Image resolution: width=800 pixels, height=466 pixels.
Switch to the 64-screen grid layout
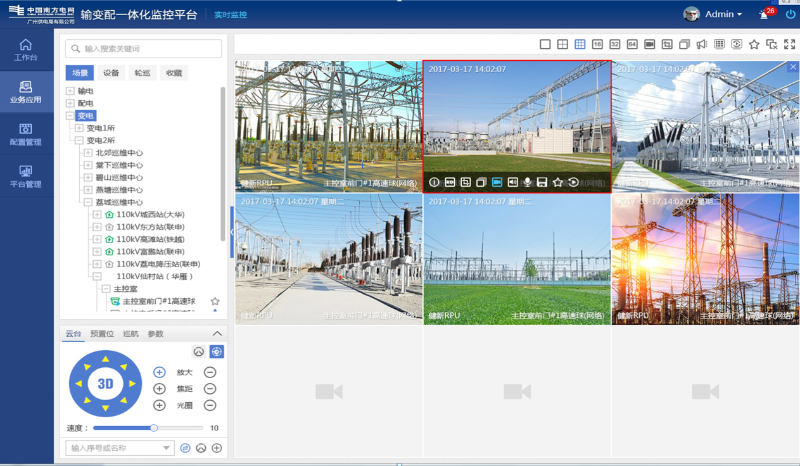click(x=632, y=44)
